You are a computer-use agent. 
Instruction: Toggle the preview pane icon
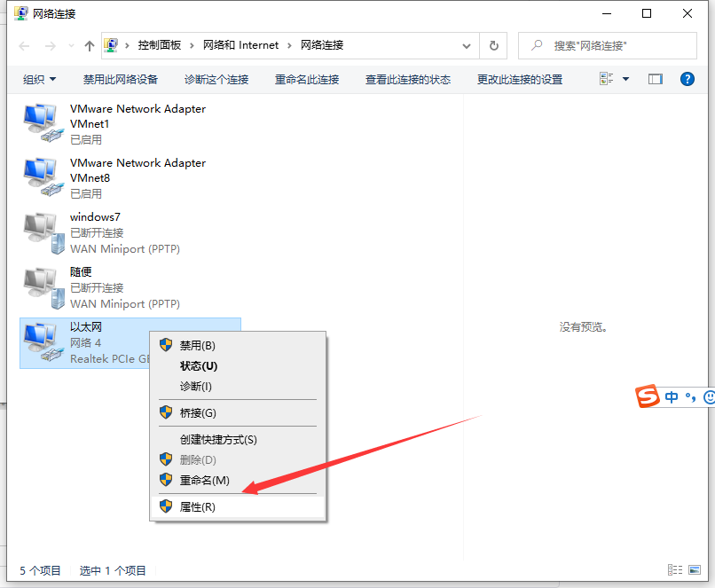656,79
